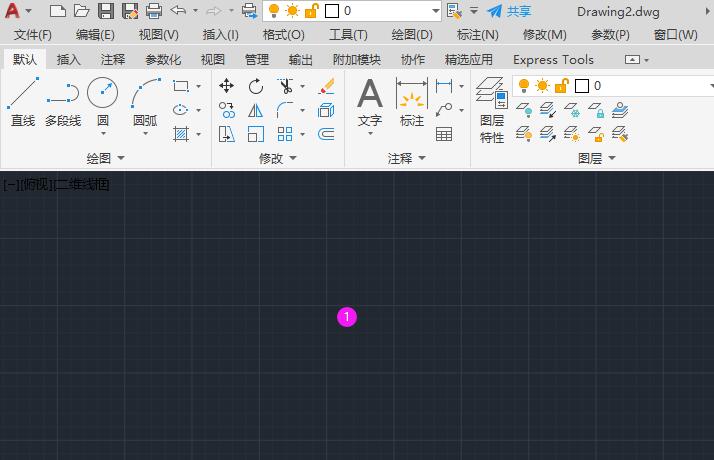The height and width of the screenshot is (460, 714).
Task: Click the 共享 share button
Action: (x=509, y=11)
